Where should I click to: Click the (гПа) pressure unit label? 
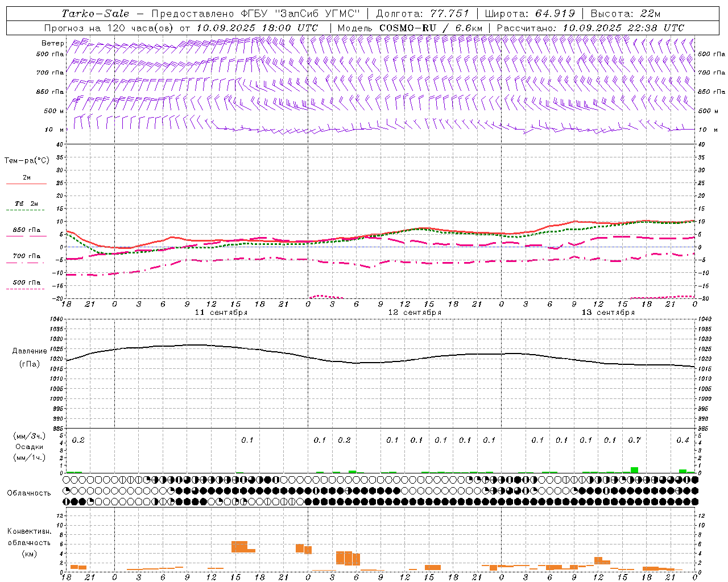(30, 364)
